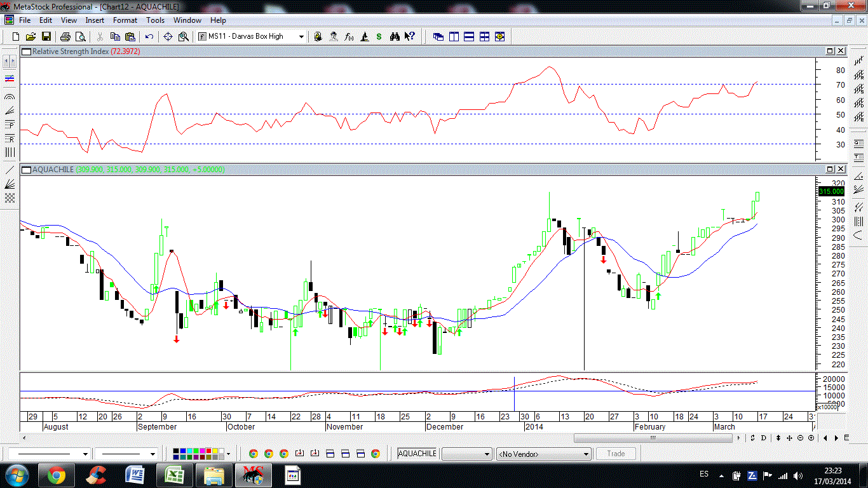Open Microsoft Word from the taskbar
Image resolution: width=868 pixels, height=488 pixels.
pyautogui.click(x=135, y=475)
